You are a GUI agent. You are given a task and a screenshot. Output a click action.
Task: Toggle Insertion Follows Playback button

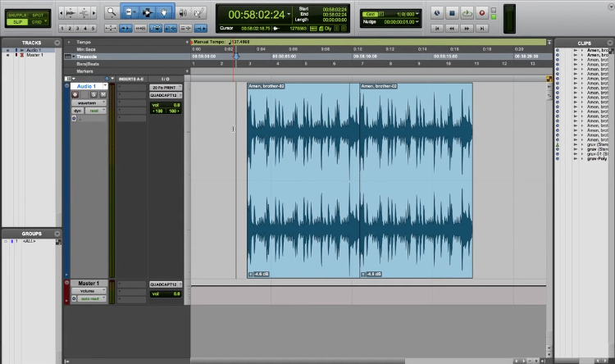tap(200, 28)
